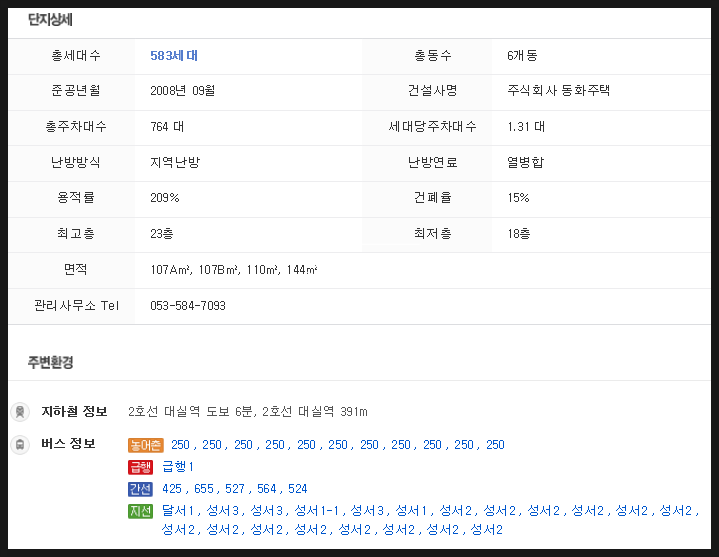Select the 18층 lowest floor value
The height and width of the screenshot is (557, 719).
[x=519, y=233]
